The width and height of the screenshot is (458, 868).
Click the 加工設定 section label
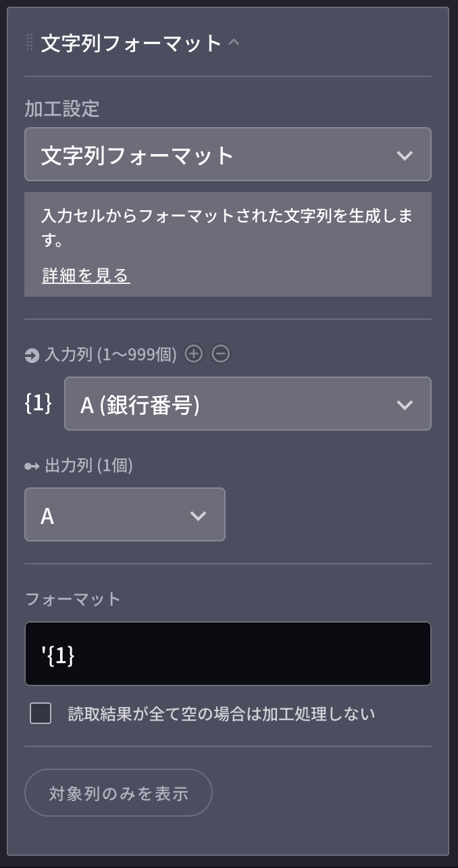(x=62, y=109)
